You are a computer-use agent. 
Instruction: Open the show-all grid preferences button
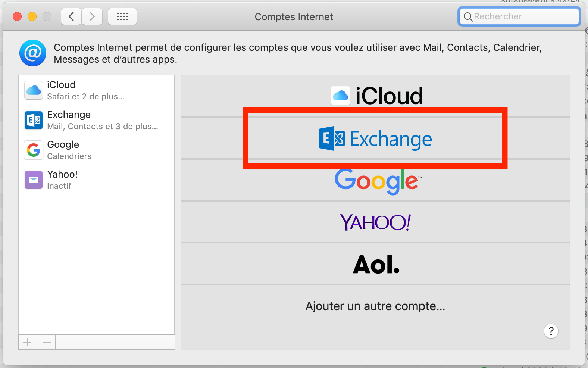pos(122,16)
